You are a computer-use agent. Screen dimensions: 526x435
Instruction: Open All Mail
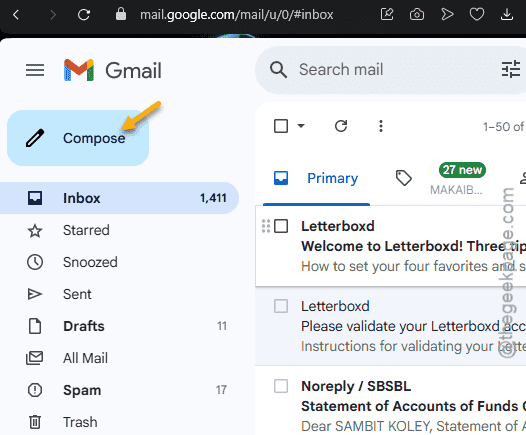pos(119,358)
